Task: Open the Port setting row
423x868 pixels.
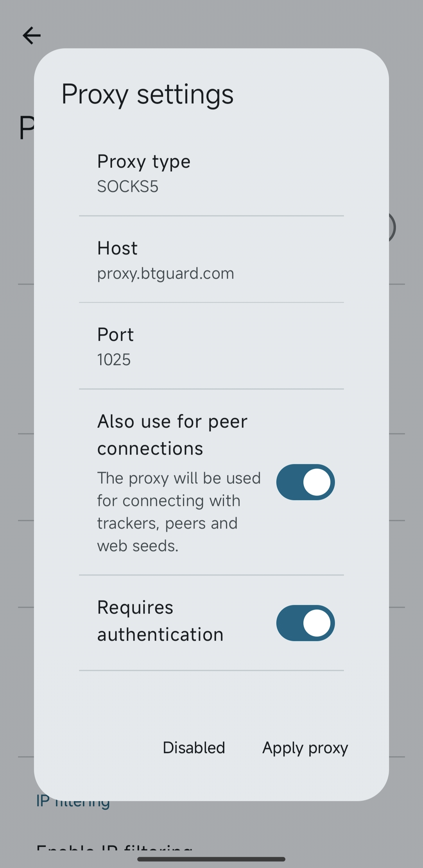Action: point(115,335)
